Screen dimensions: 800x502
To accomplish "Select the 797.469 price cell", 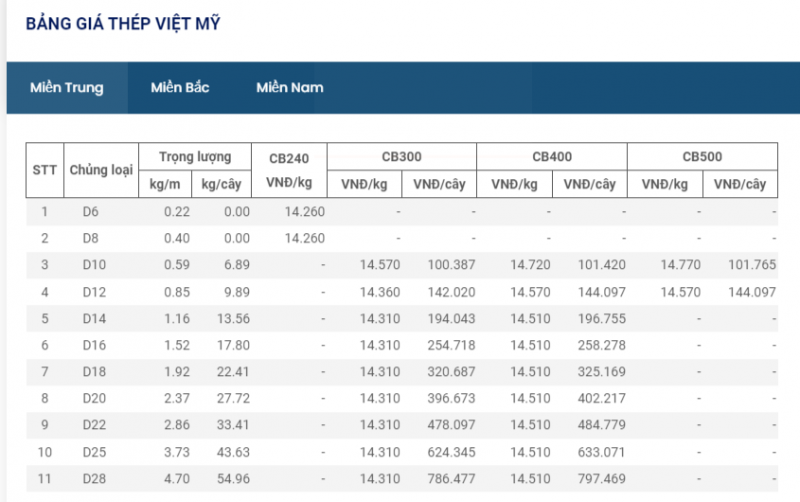I will tap(601, 479).
